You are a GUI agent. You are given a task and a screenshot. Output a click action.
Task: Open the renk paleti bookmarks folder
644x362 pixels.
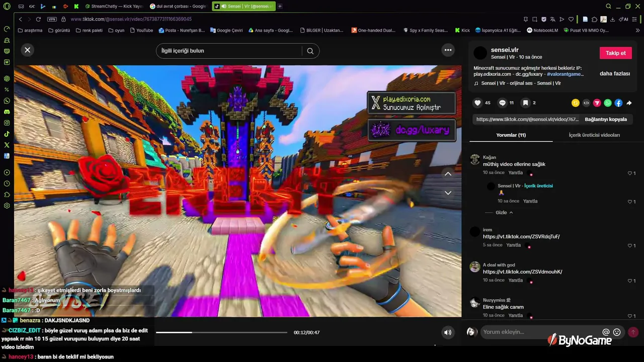pos(89,30)
